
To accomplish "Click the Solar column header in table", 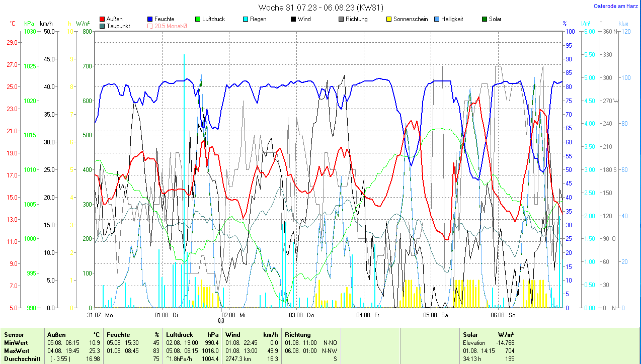I will click(x=470, y=334).
